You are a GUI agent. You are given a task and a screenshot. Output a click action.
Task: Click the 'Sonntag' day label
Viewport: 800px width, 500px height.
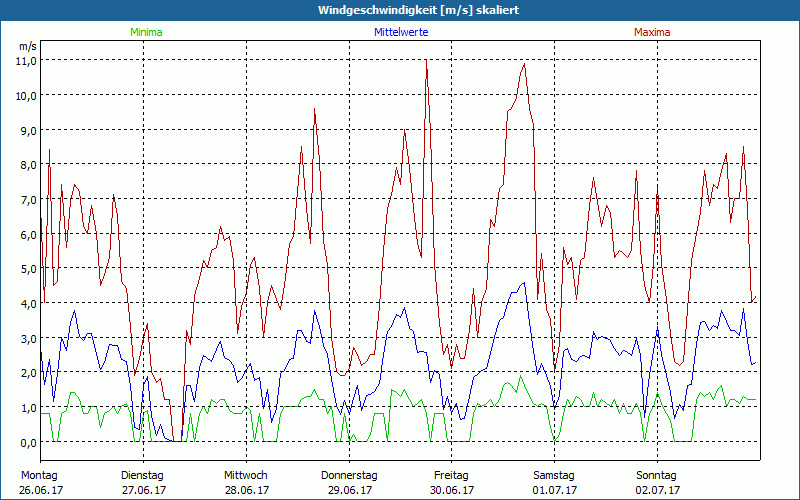coord(657,476)
